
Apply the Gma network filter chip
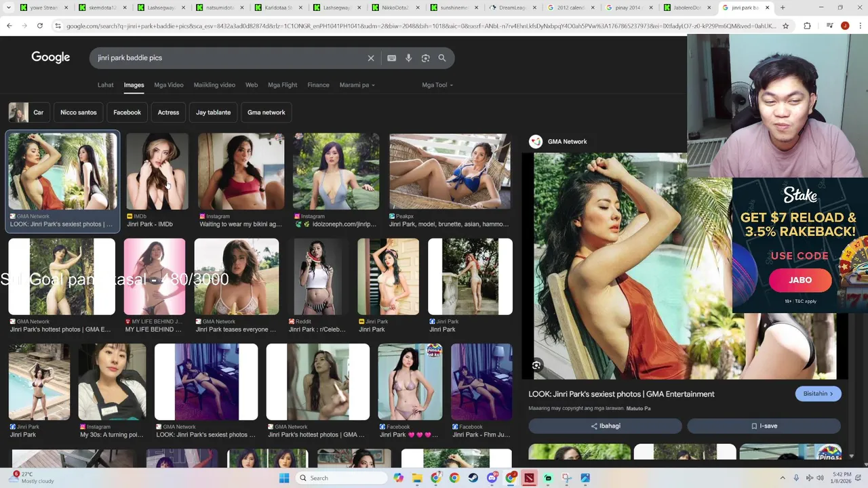[x=267, y=113]
